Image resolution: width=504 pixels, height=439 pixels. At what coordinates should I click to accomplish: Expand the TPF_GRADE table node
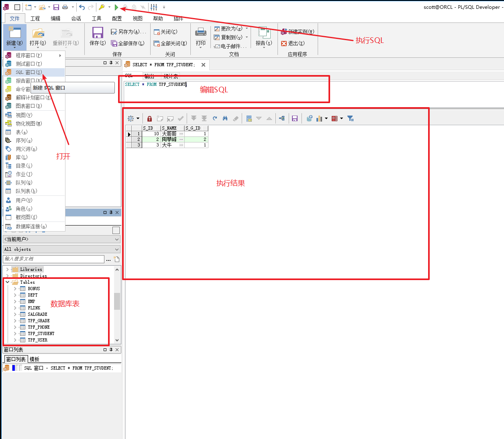(15, 321)
